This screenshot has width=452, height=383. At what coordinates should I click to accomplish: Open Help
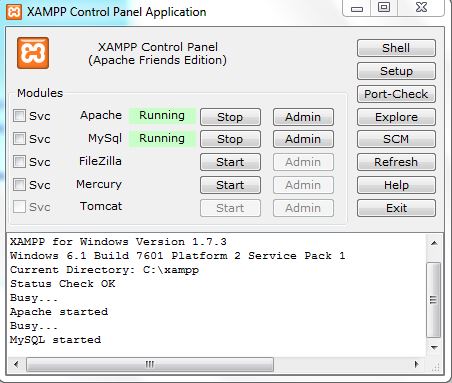pyautogui.click(x=396, y=185)
